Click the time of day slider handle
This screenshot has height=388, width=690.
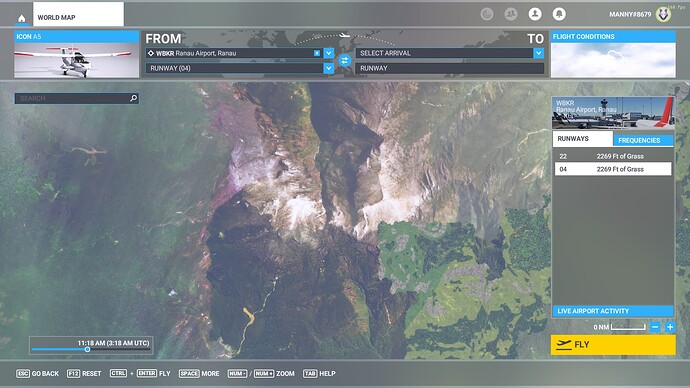click(88, 349)
